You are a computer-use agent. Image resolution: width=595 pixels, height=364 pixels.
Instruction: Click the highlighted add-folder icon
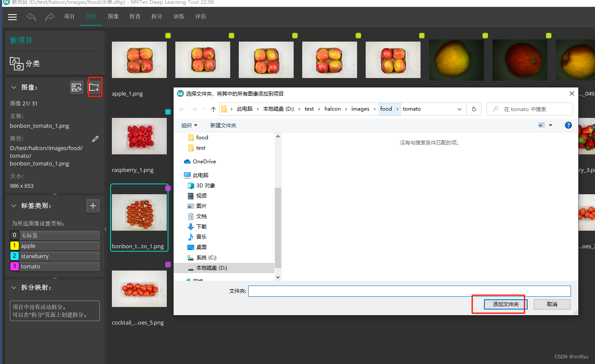coord(95,87)
